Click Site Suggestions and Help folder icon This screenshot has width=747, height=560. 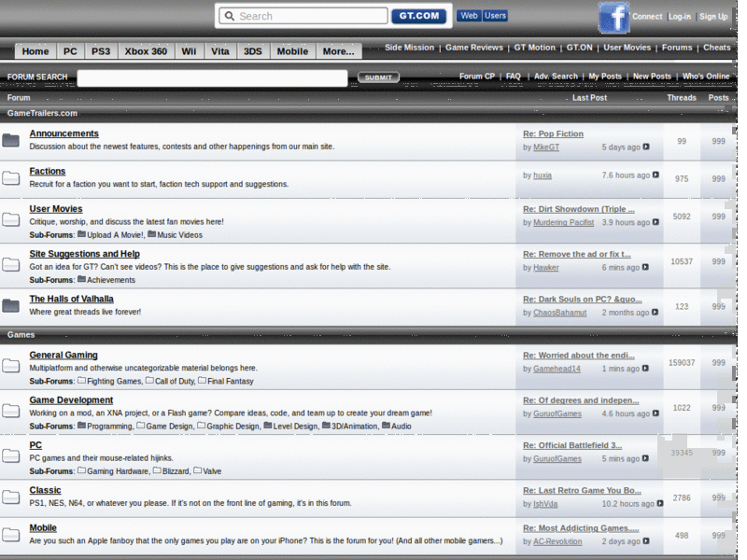point(10,265)
